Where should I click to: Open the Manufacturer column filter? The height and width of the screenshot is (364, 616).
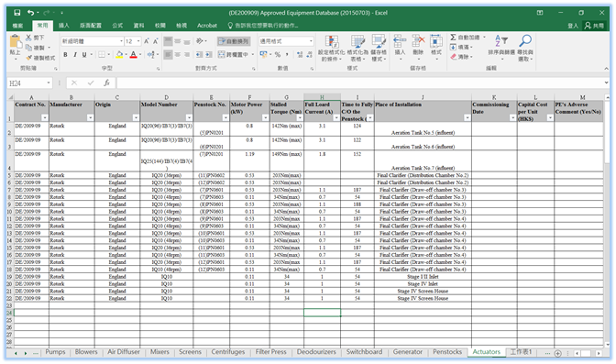point(91,118)
